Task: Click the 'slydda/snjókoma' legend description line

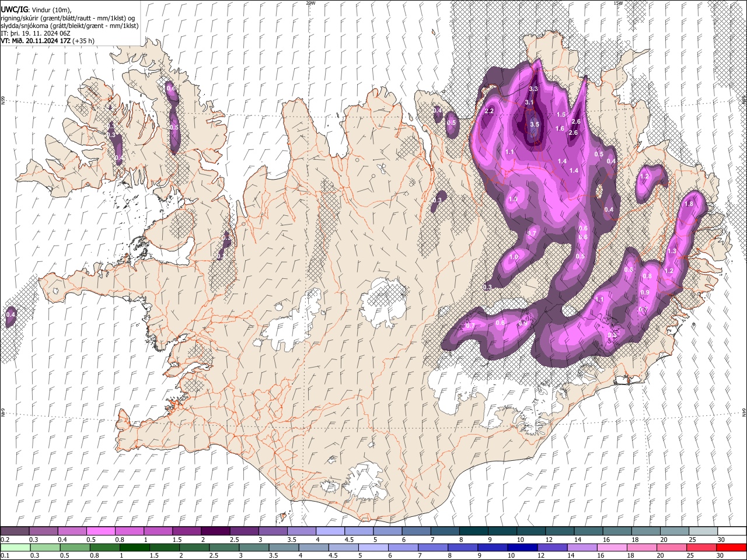Action: click(69, 26)
